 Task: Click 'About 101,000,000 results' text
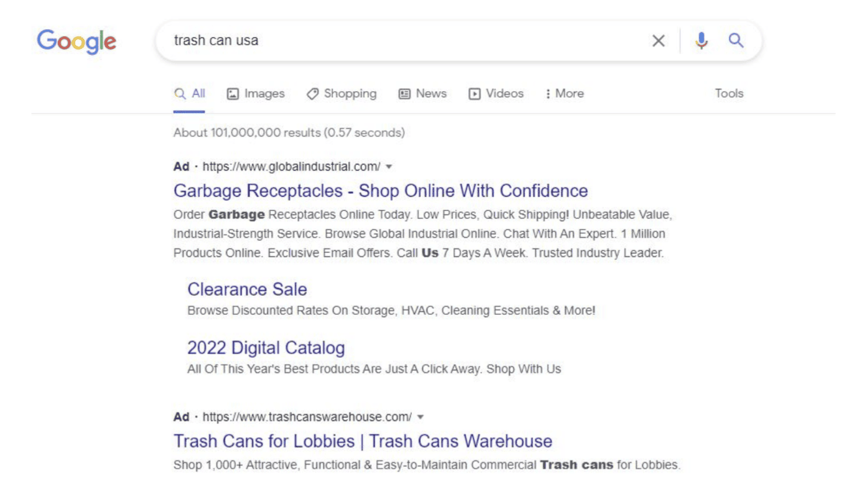tap(289, 132)
